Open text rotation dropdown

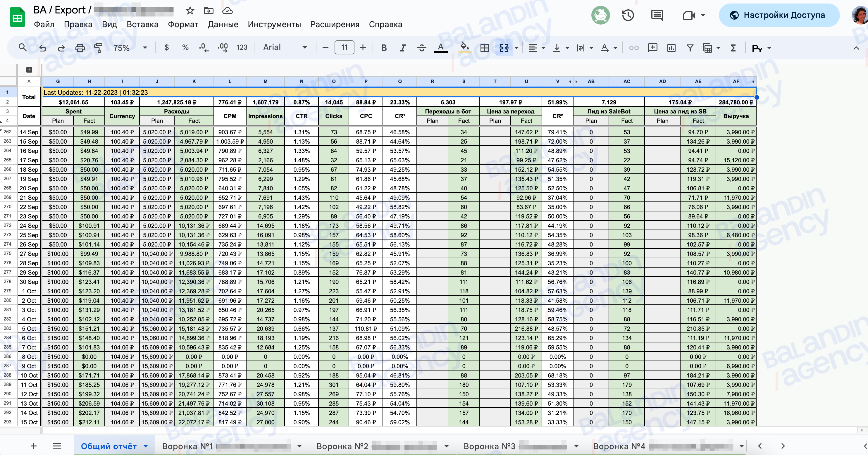(x=609, y=48)
